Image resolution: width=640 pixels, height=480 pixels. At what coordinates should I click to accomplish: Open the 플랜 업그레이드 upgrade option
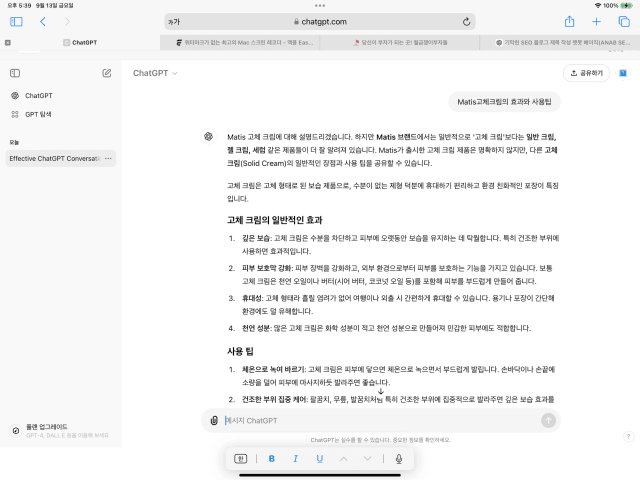pos(61,431)
